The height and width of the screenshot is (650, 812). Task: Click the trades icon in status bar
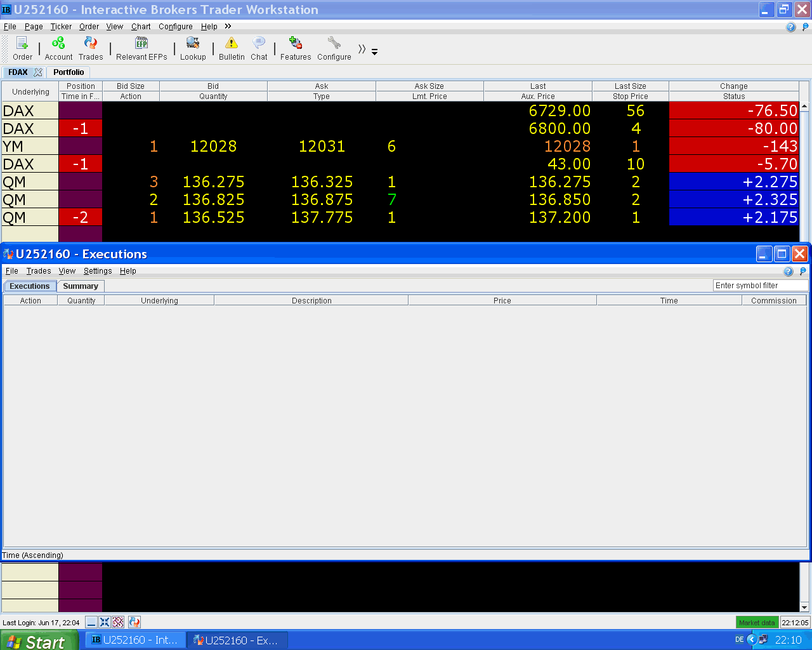(134, 622)
